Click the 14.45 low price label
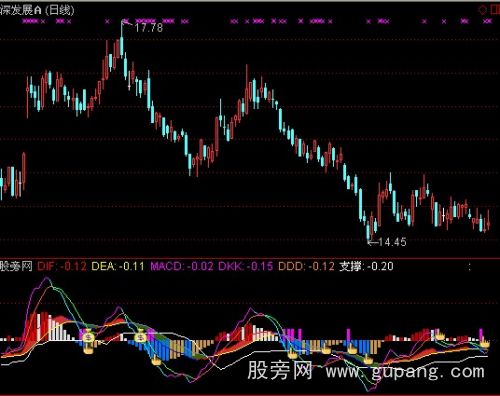The height and width of the screenshot is (396, 500). pyautogui.click(x=392, y=242)
